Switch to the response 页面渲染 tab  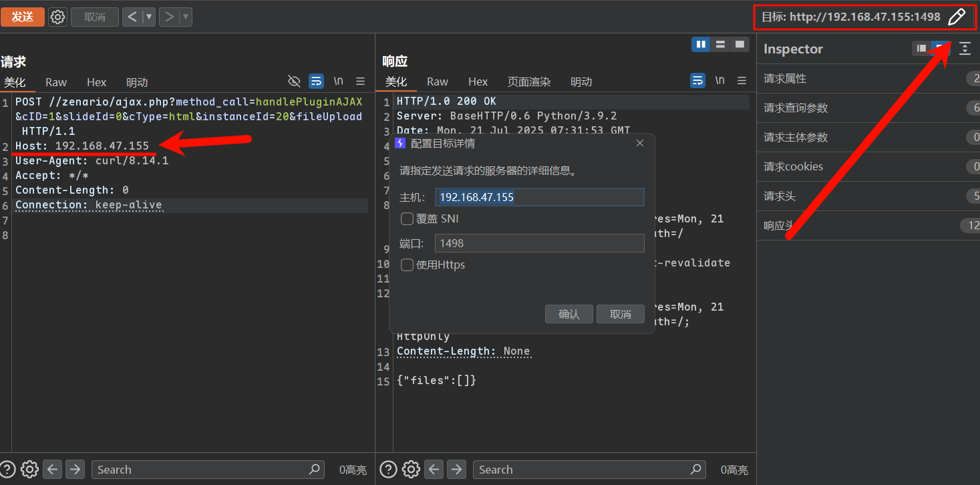(x=528, y=82)
